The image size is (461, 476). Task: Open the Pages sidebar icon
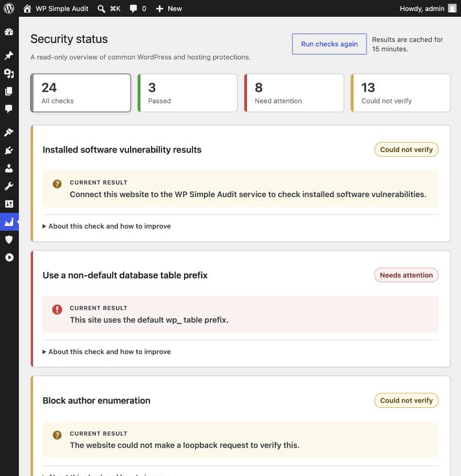coord(9,91)
